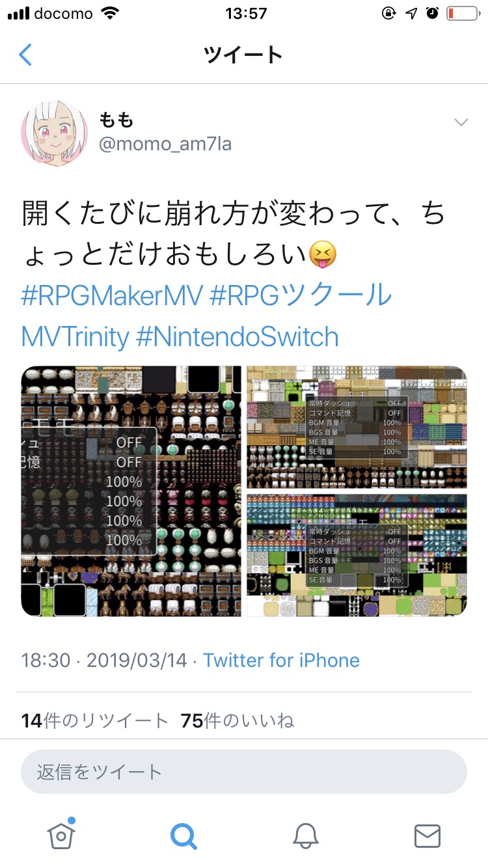Open the #RPGMakerMV hashtag
Screen dimensions: 488x868
[x=111, y=295]
